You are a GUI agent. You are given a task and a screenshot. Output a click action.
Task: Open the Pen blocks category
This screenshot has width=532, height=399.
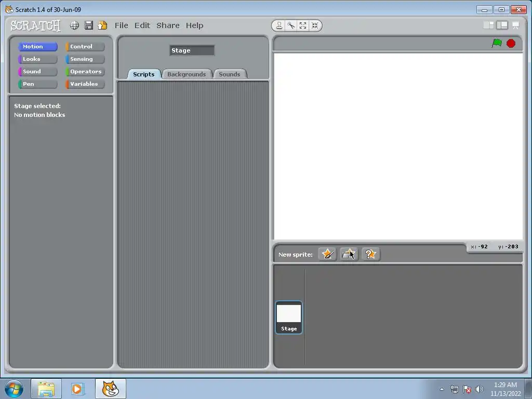coord(37,84)
